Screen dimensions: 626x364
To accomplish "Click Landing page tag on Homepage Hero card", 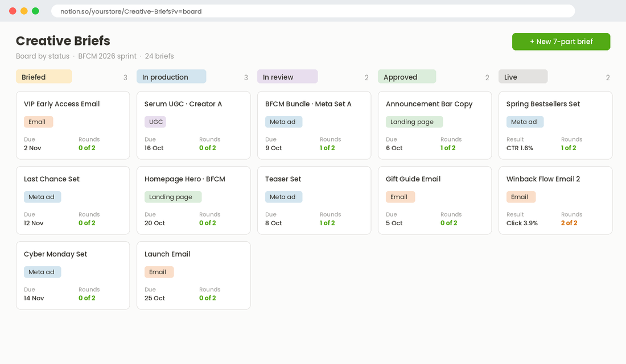I will click(173, 197).
